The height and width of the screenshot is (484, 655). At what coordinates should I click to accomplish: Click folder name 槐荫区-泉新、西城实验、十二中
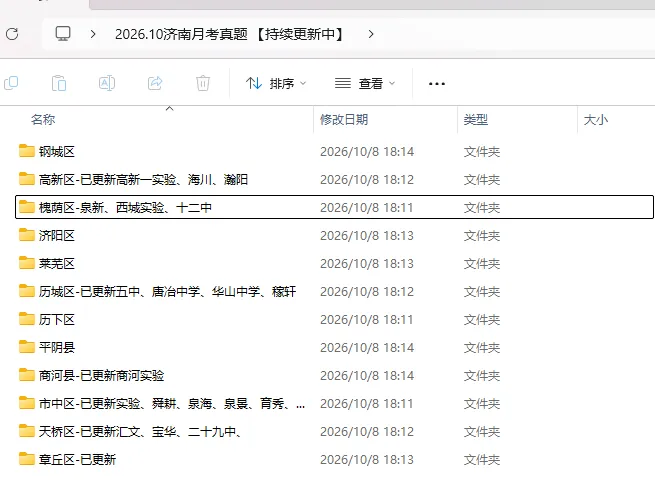click(125, 208)
